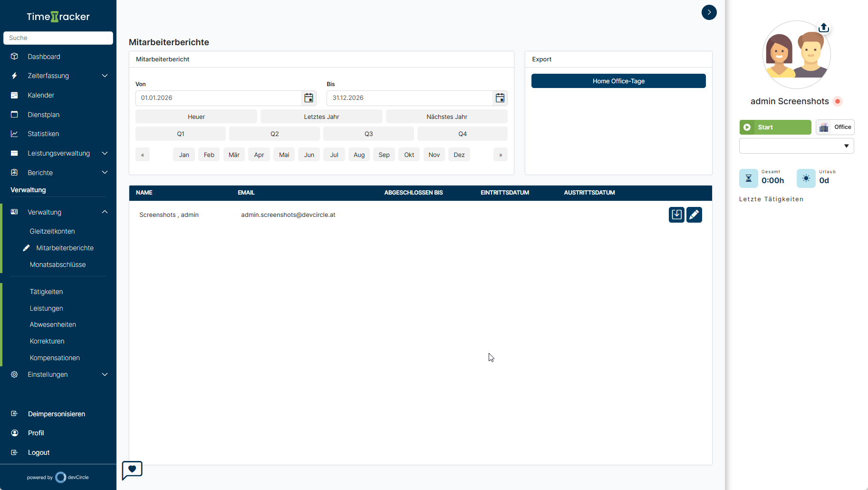Image resolution: width=868 pixels, height=490 pixels.
Task: Click the Leistungsverwaltung card icon
Action: coord(14,153)
